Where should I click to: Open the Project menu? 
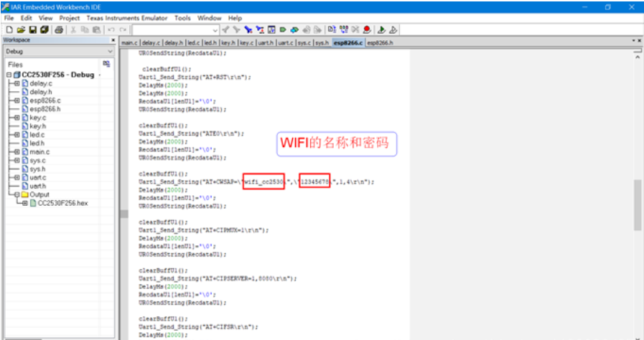70,18
